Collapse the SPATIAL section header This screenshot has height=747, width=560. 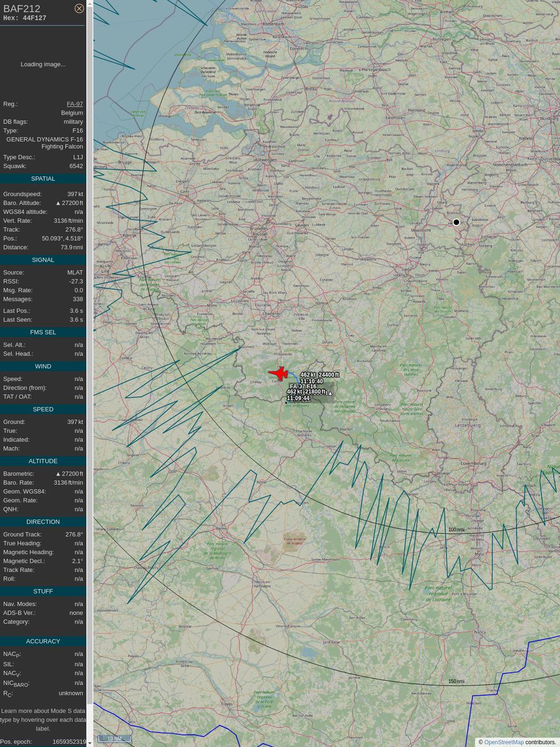pos(42,179)
